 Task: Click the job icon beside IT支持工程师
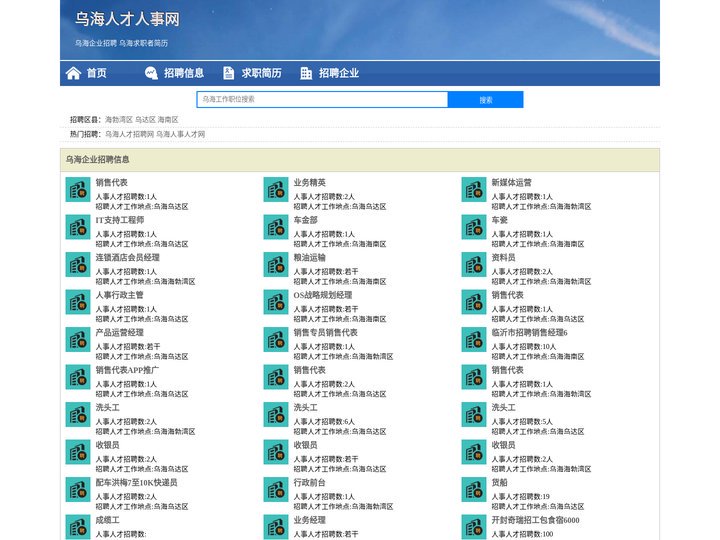(x=78, y=227)
